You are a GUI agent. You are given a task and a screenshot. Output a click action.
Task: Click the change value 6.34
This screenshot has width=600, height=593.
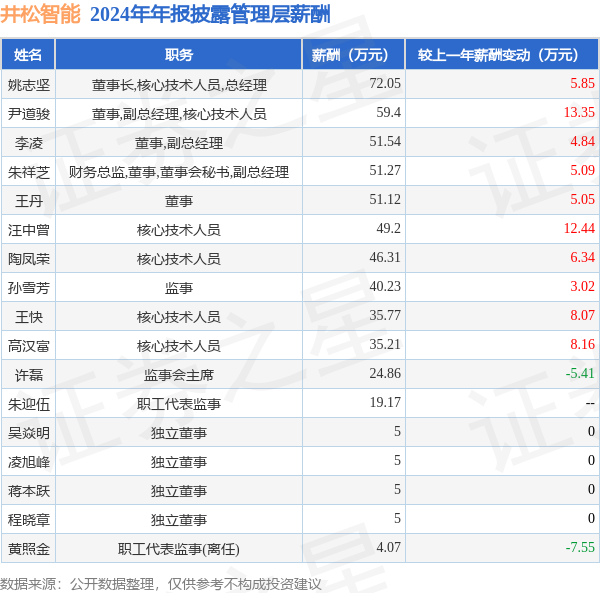point(582,257)
